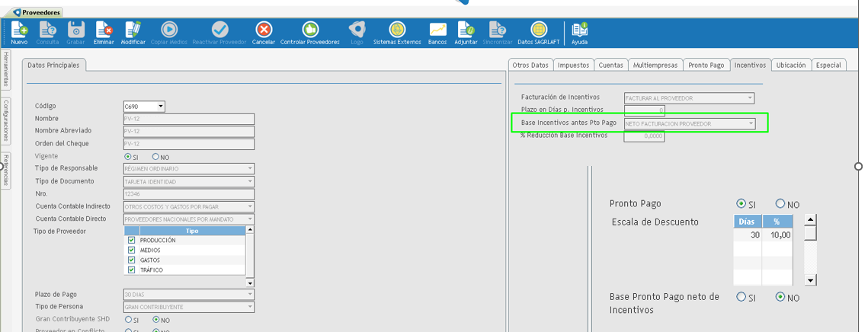Open the Configuraciones side panel
Viewport: 868px width, 332px height.
point(5,120)
